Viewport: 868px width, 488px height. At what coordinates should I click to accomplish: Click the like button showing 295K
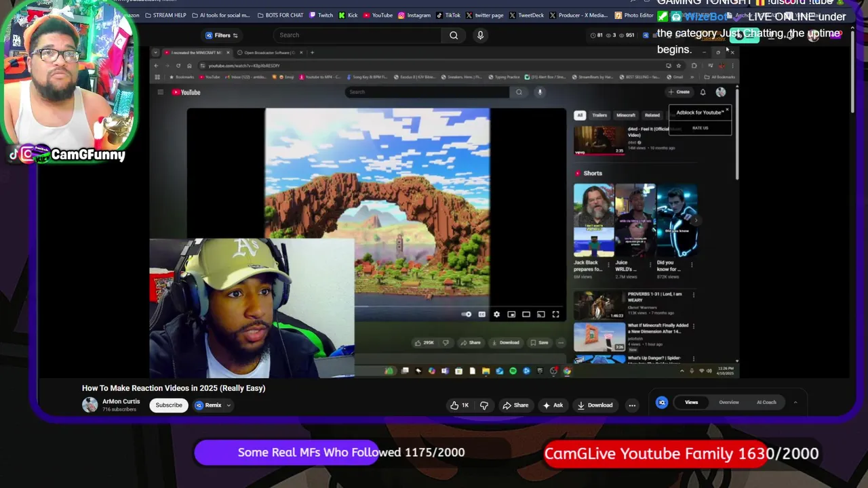[425, 343]
